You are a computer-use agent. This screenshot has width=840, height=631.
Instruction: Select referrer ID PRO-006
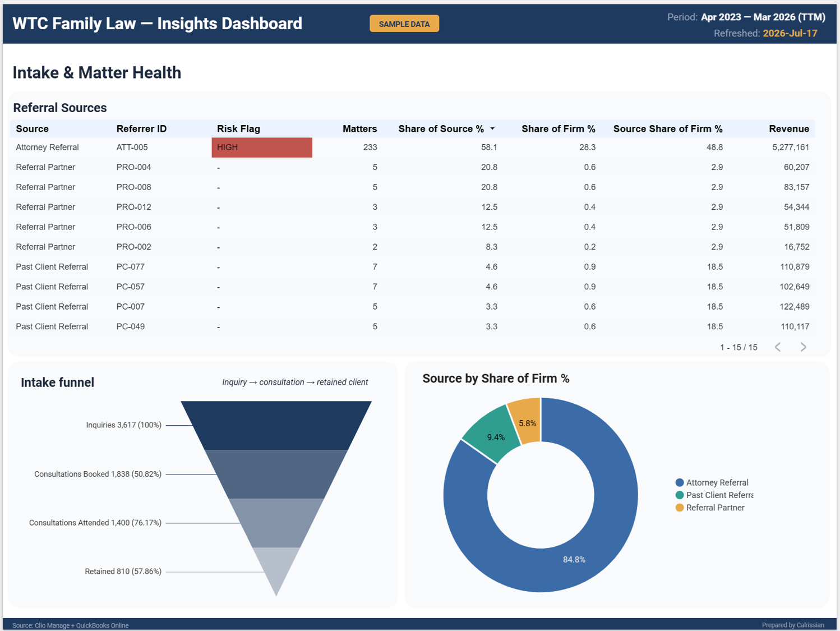tap(133, 227)
